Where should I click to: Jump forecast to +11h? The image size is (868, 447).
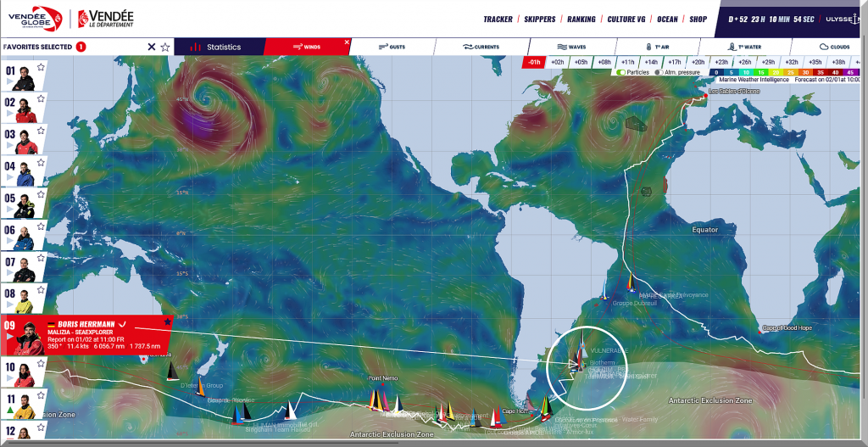coord(627,62)
